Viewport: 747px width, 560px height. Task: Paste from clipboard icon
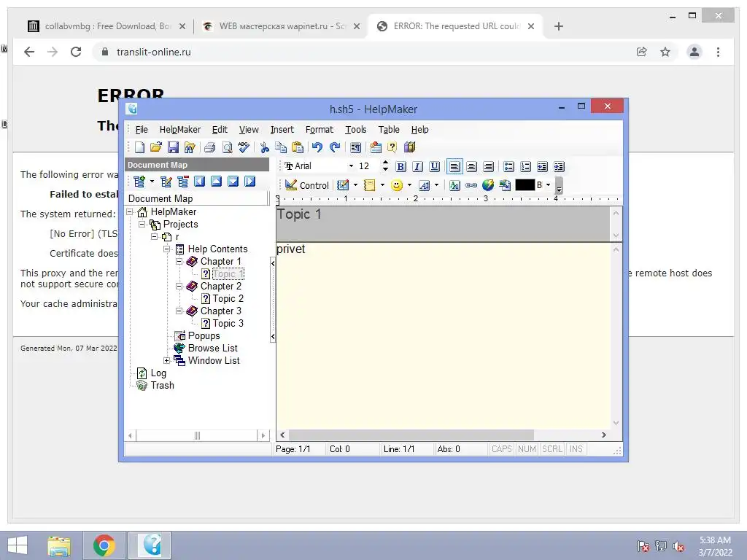(x=298, y=147)
